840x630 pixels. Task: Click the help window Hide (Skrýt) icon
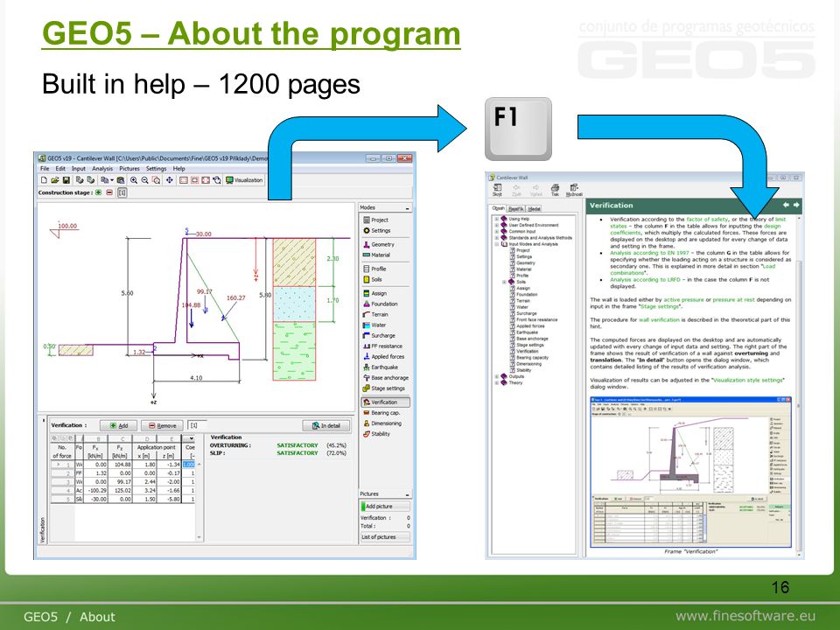(x=497, y=190)
